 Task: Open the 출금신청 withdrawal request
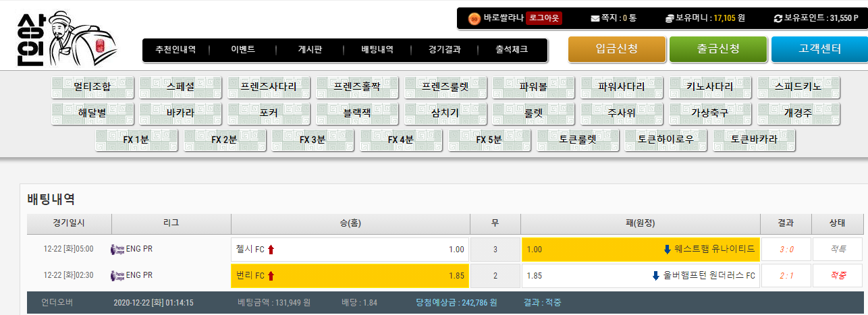(718, 49)
